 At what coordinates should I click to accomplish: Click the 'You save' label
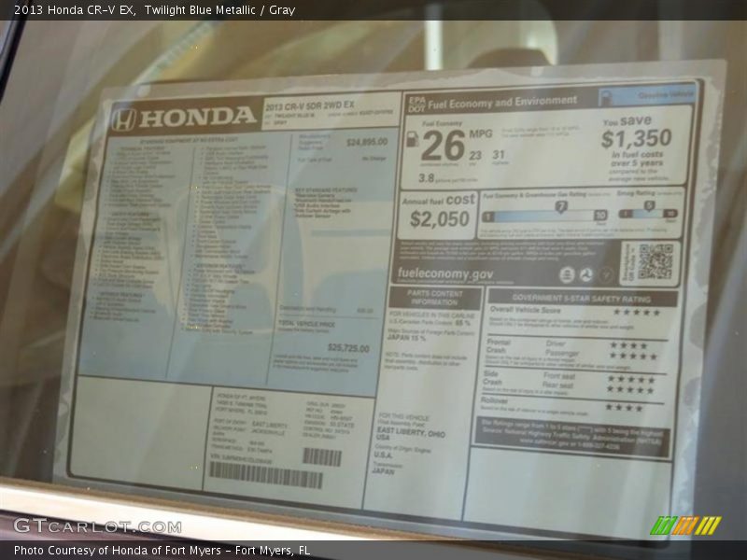pyautogui.click(x=627, y=121)
